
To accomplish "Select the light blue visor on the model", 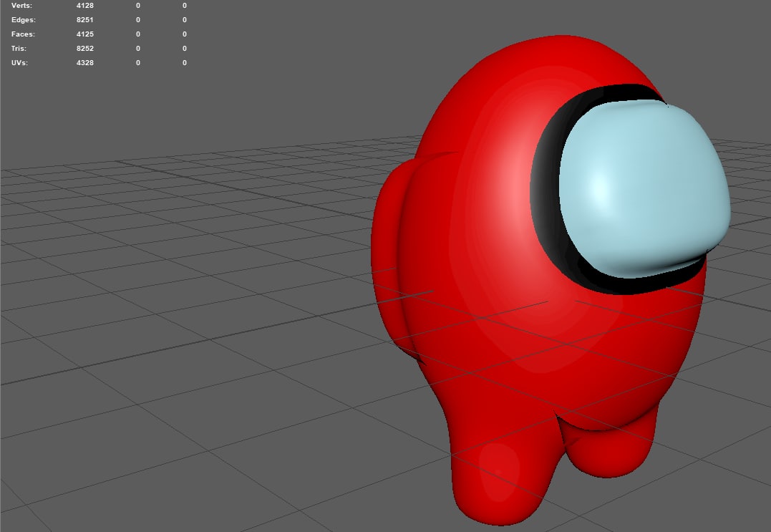I will click(x=644, y=189).
